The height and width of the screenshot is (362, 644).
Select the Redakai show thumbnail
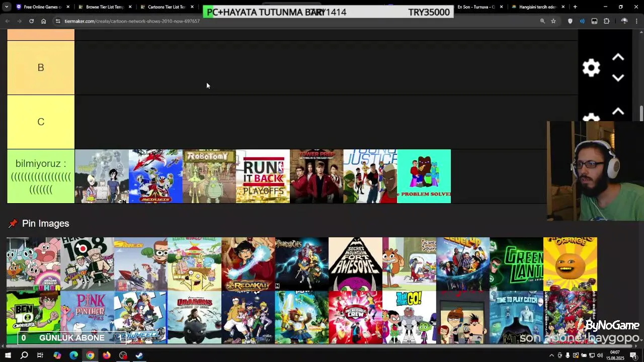248,264
